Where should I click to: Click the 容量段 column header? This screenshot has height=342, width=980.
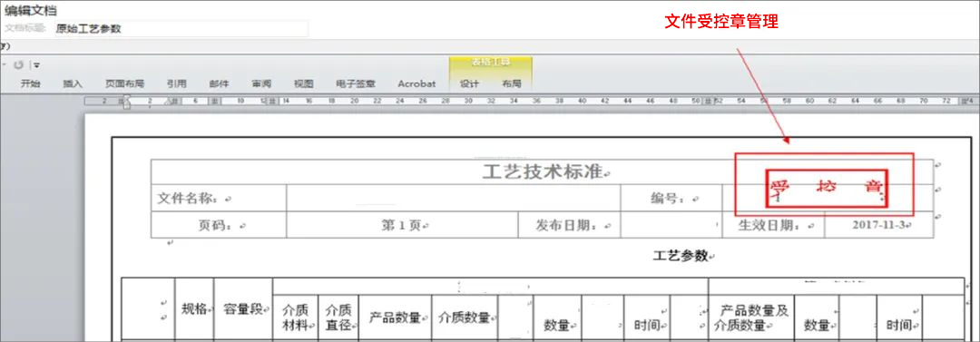243,308
